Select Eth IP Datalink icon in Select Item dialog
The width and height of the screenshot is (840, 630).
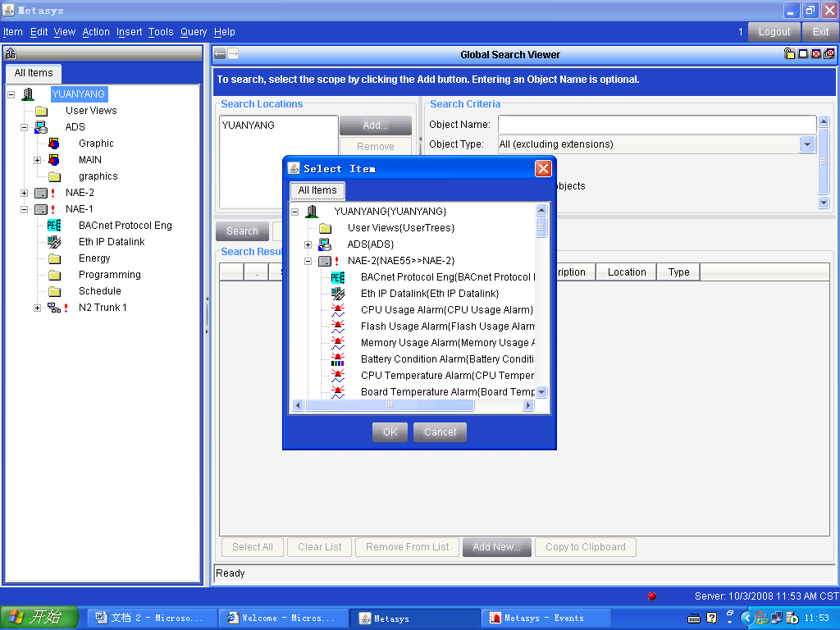tap(338, 294)
